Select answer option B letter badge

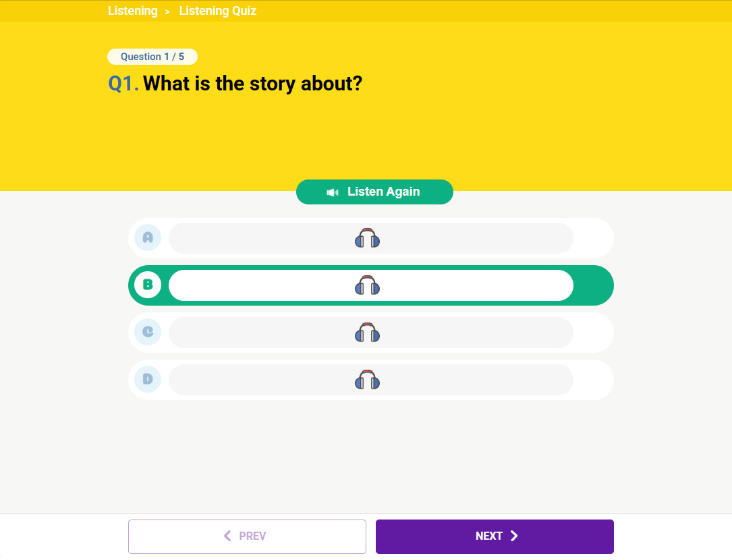coord(148,285)
